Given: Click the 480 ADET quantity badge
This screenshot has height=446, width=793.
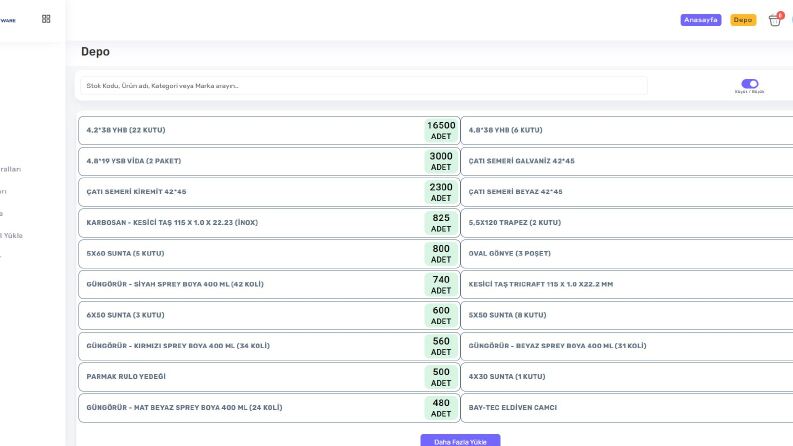Looking at the screenshot, I should (x=441, y=408).
